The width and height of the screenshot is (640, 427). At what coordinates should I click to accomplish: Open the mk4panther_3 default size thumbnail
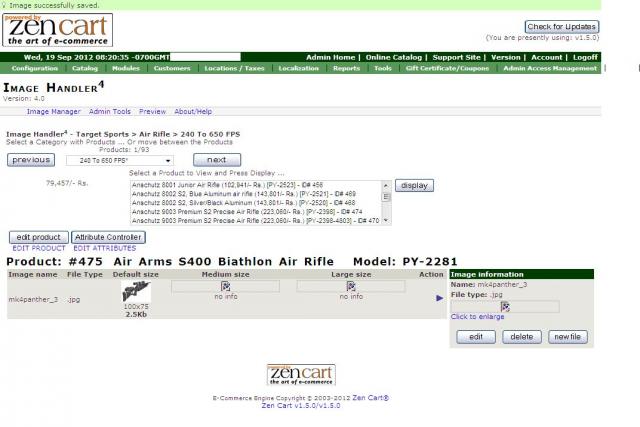click(x=136, y=291)
